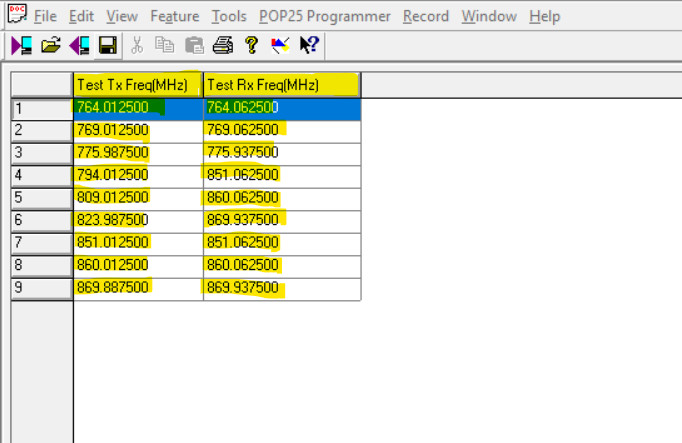The image size is (682, 443).
Task: Click row 5 Rx cell 860.062500
Action: [282, 200]
